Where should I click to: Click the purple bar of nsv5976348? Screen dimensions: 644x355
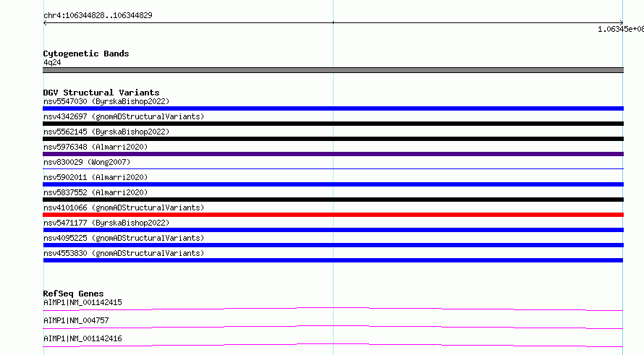point(333,154)
